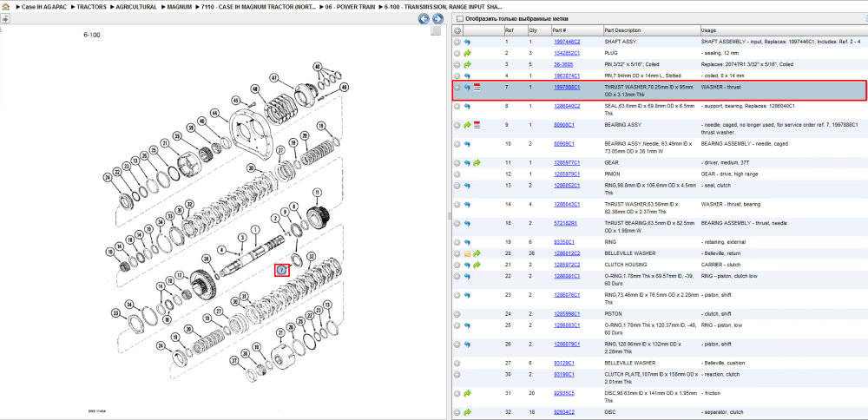
Task: Open part number link 1285979C1
Action: (567, 174)
